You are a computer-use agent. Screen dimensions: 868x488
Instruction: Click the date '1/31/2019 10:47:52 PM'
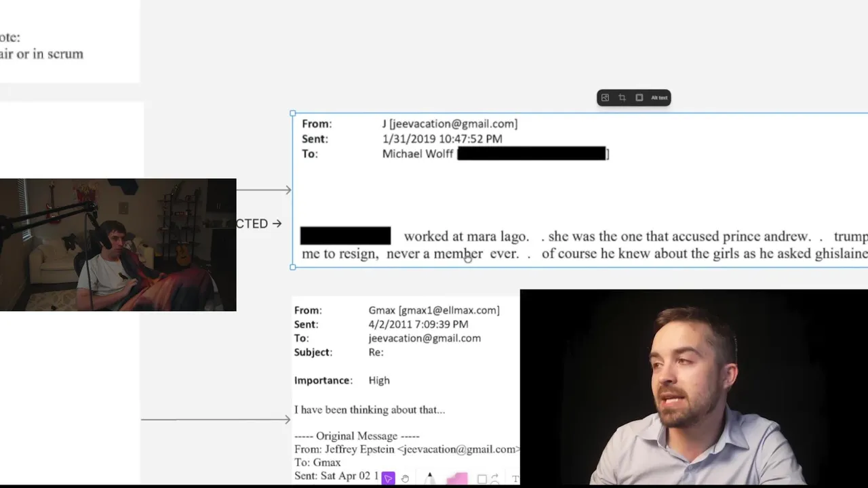point(442,138)
